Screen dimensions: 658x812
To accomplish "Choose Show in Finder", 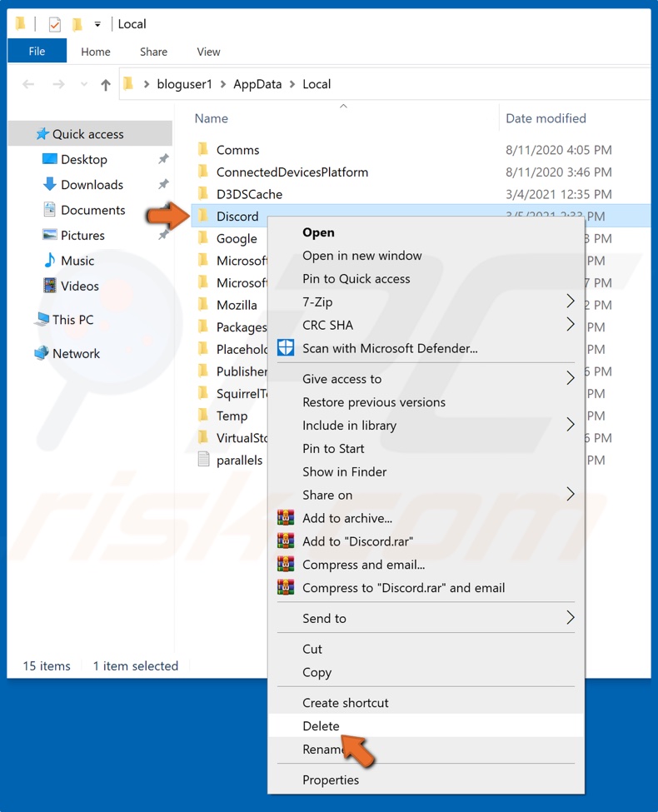I will (426, 471).
